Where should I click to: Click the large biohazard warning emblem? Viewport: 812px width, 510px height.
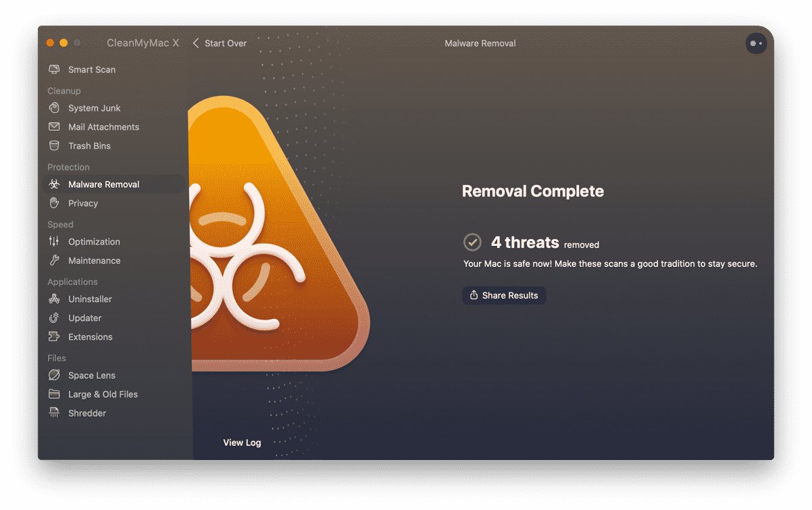click(x=279, y=233)
